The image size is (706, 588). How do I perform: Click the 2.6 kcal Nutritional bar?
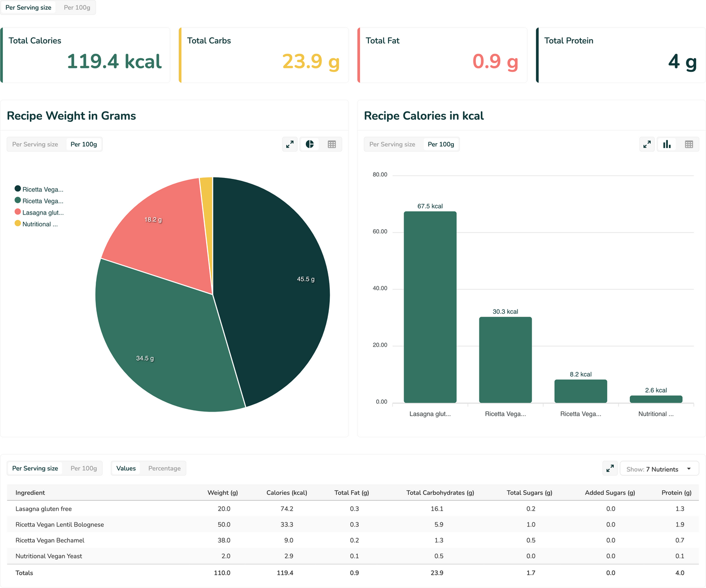click(656, 399)
